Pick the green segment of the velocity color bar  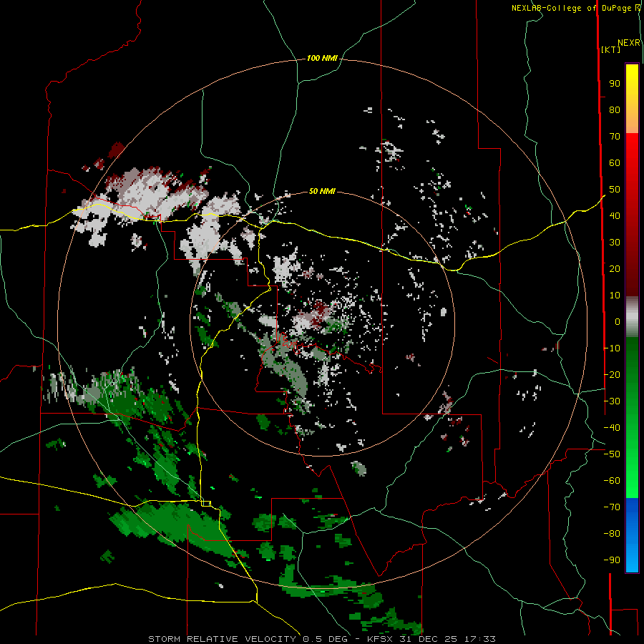[632, 418]
